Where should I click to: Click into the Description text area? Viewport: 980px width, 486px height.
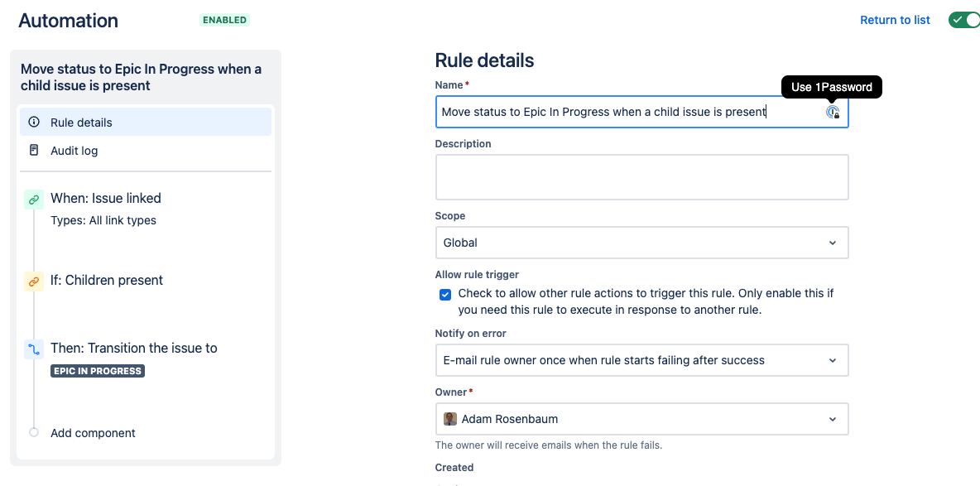(x=641, y=177)
